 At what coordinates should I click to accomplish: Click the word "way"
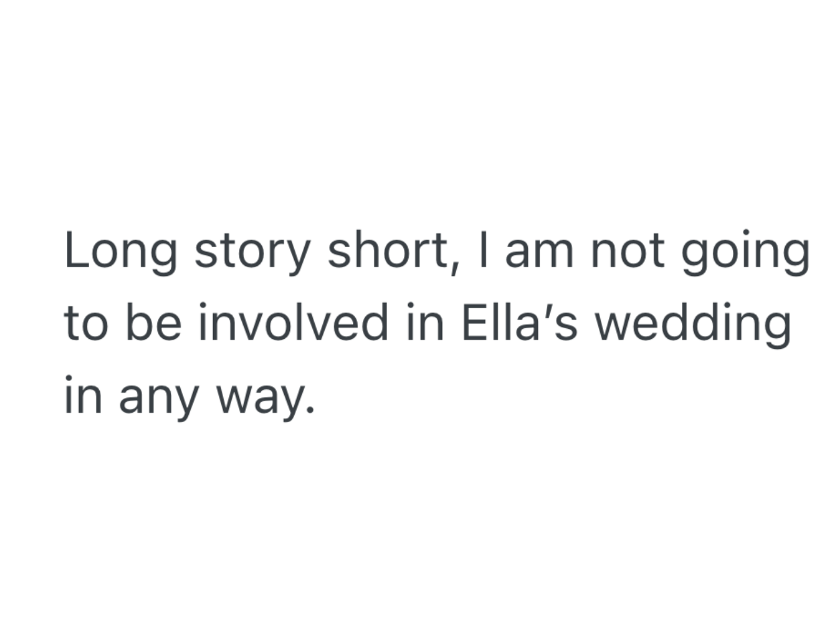tap(258, 397)
